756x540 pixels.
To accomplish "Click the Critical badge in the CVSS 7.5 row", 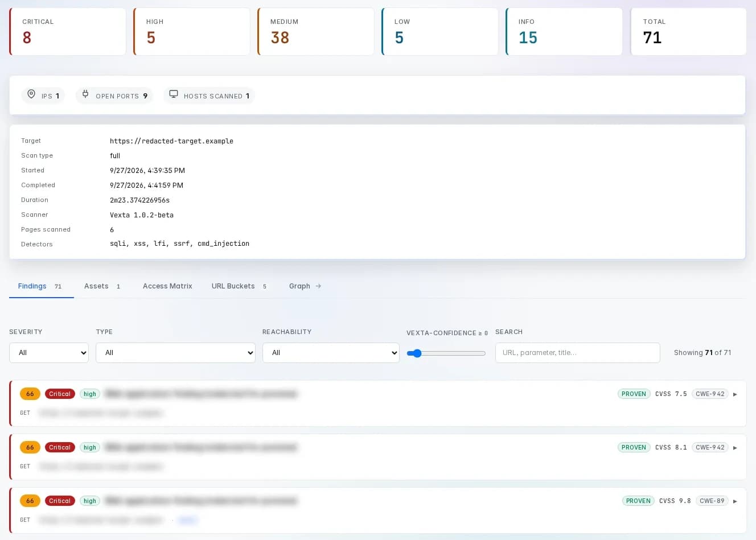I will click(x=60, y=394).
